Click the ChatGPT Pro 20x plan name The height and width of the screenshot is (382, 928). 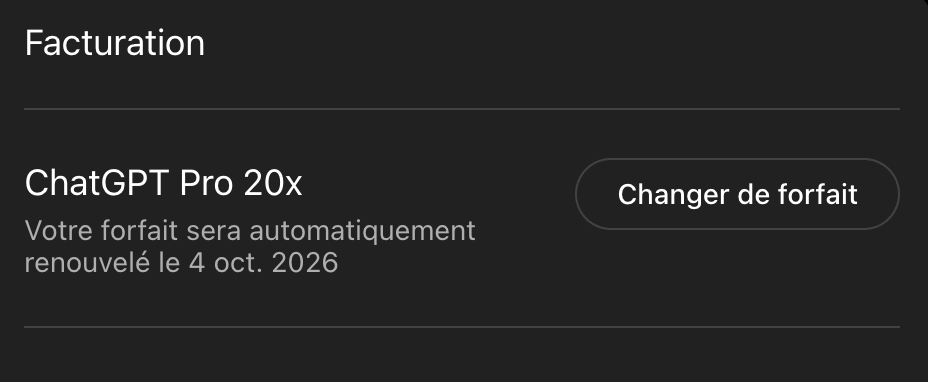pyautogui.click(x=163, y=184)
